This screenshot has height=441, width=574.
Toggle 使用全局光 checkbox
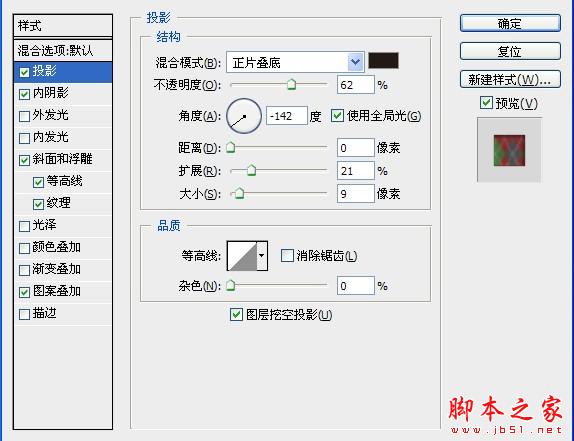tap(337, 116)
